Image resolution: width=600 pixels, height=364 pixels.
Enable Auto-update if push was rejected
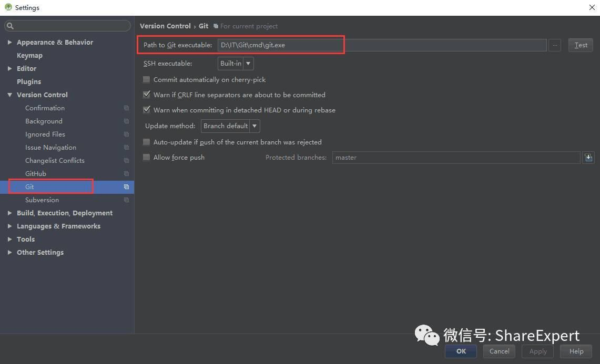click(146, 142)
